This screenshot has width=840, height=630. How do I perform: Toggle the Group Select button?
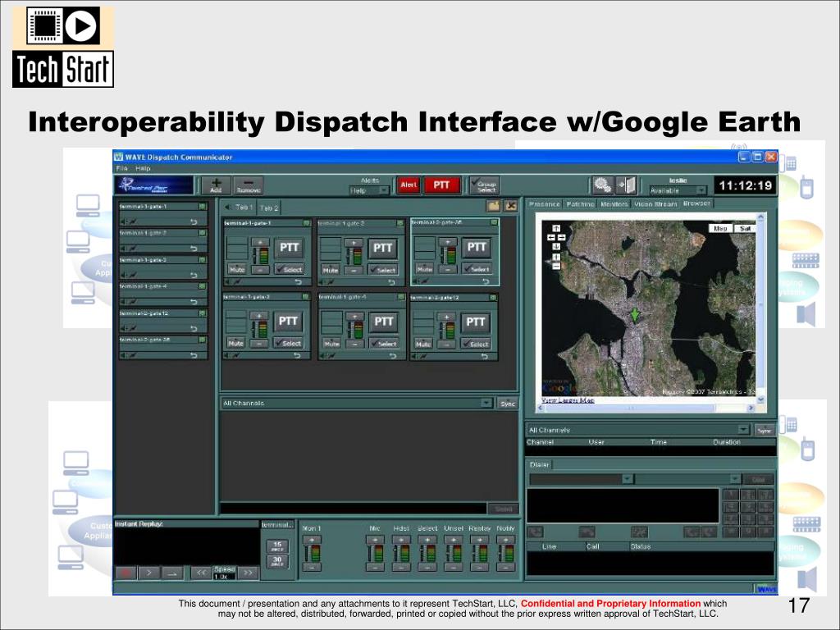coord(484,186)
